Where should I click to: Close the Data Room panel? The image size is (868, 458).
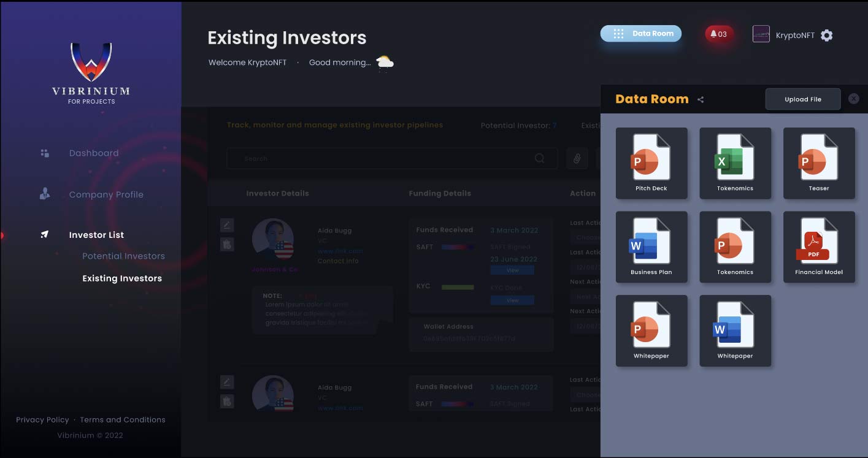pos(853,99)
